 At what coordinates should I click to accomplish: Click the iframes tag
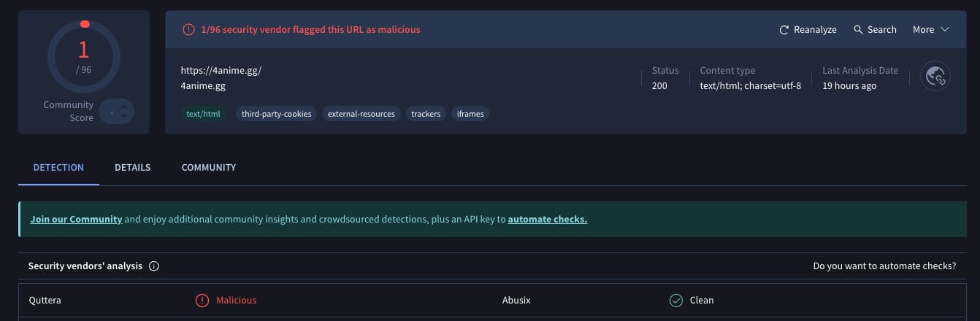pyautogui.click(x=470, y=114)
